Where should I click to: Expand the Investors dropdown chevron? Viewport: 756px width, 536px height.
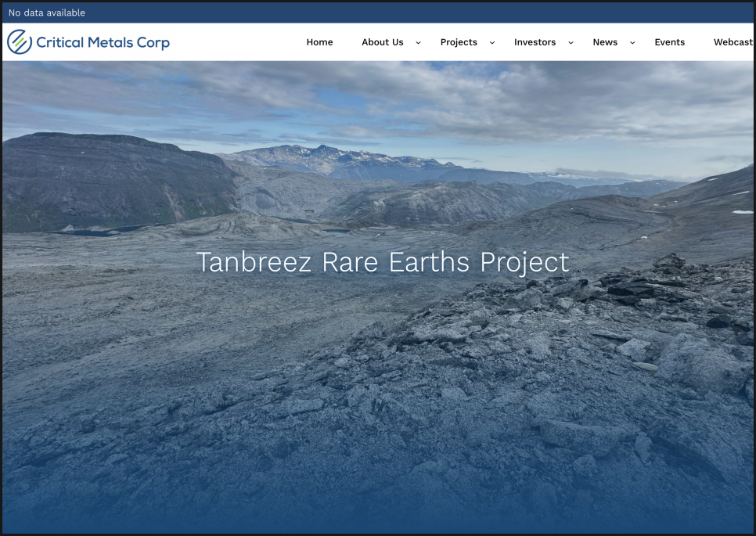click(x=571, y=43)
